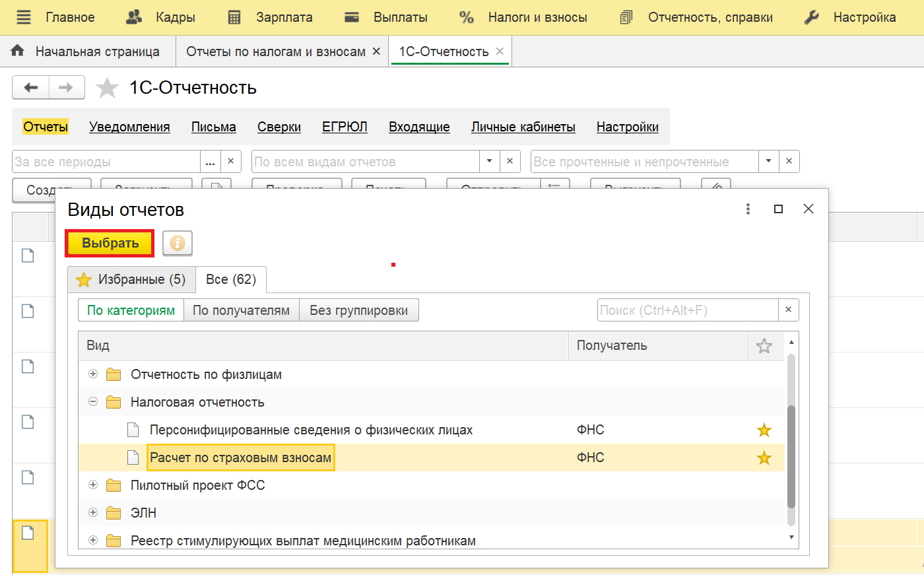This screenshot has width=924, height=575.
Task: Expand the Отчетность по физлицам folder
Action: (93, 374)
